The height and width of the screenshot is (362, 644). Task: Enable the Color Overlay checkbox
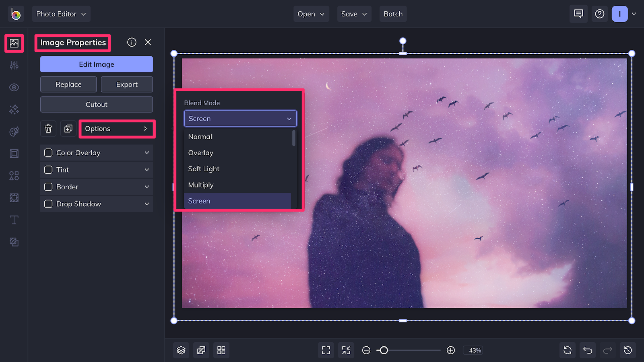(48, 152)
